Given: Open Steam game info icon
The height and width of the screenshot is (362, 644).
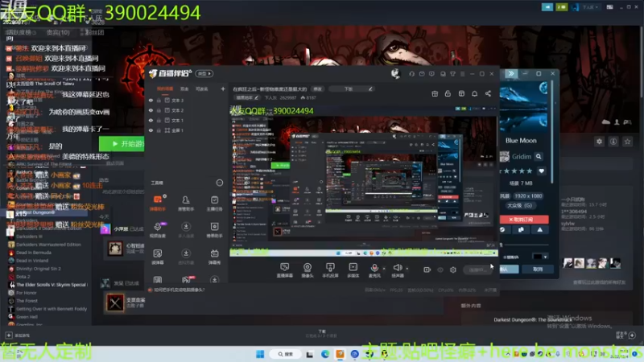Looking at the screenshot, I should [x=613, y=142].
